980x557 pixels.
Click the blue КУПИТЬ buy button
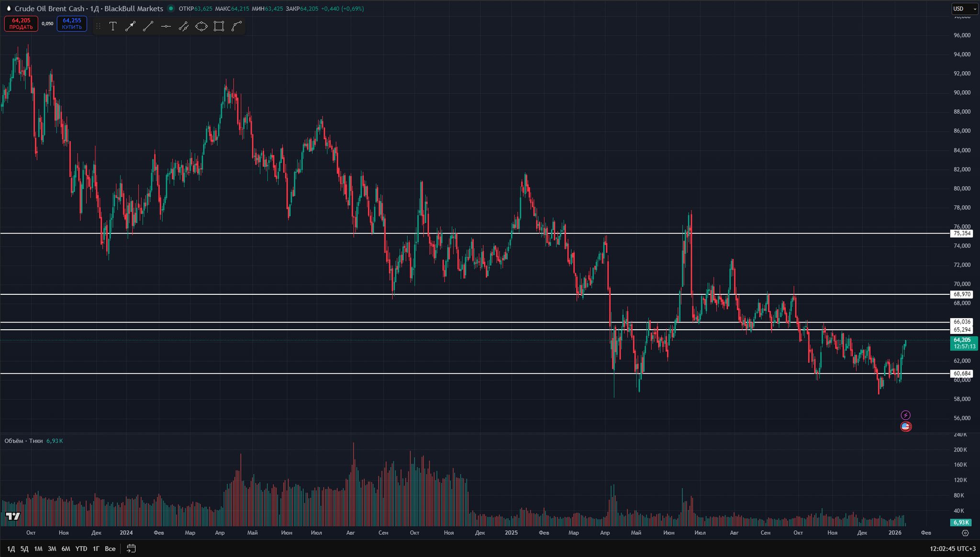pyautogui.click(x=72, y=24)
